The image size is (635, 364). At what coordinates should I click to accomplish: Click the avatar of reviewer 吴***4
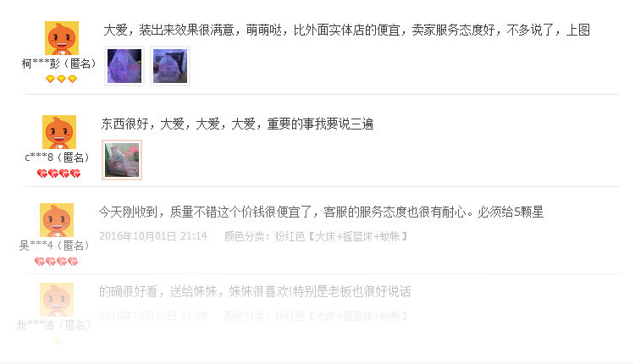coord(57,220)
